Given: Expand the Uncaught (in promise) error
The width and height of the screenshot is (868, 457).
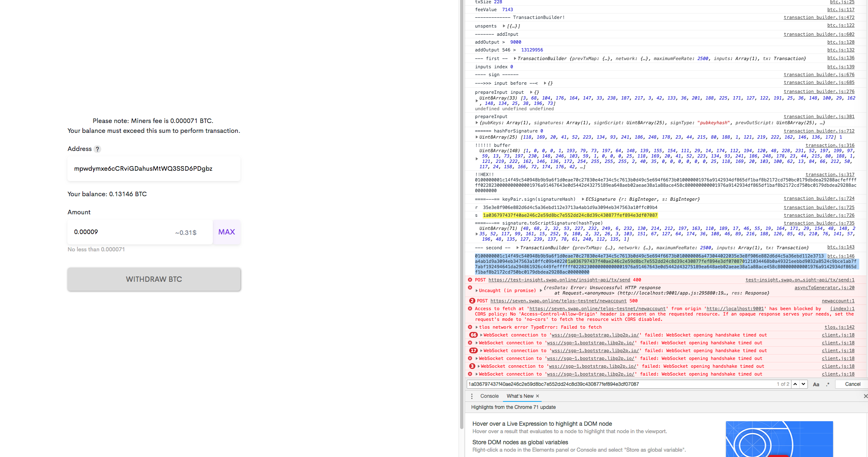Looking at the screenshot, I should click(477, 290).
